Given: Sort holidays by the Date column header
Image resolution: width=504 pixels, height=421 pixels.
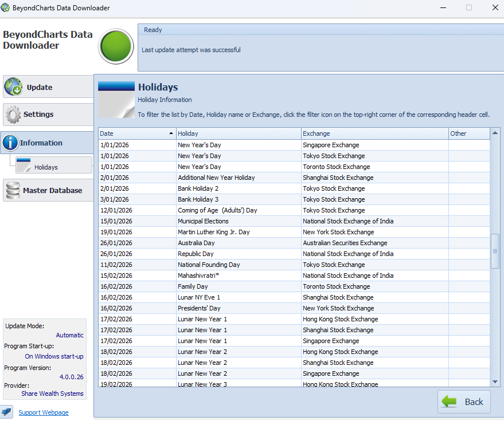Looking at the screenshot, I should (x=132, y=133).
